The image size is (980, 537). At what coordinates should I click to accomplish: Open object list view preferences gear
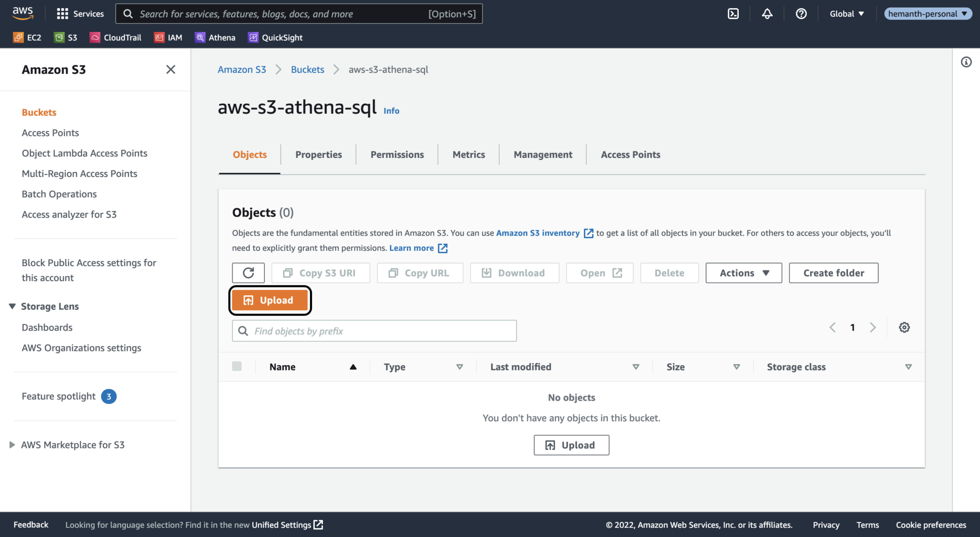(904, 327)
